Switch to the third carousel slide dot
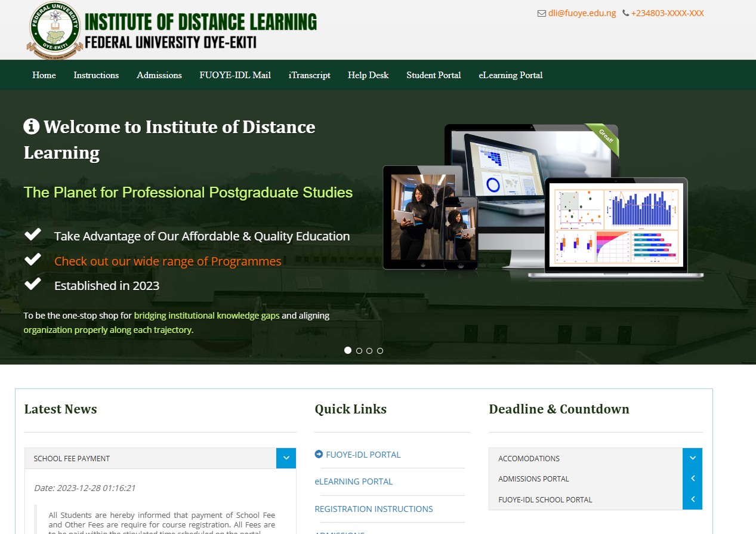756x534 pixels. click(x=369, y=351)
